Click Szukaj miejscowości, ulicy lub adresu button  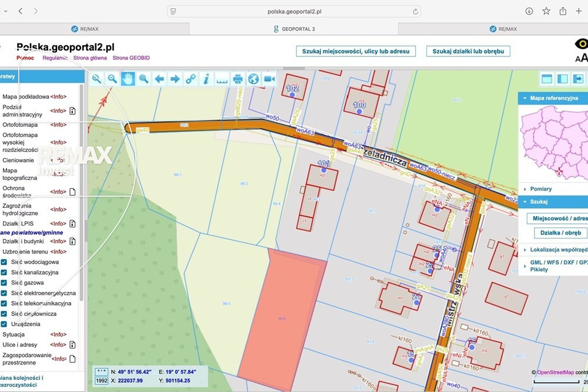(356, 51)
